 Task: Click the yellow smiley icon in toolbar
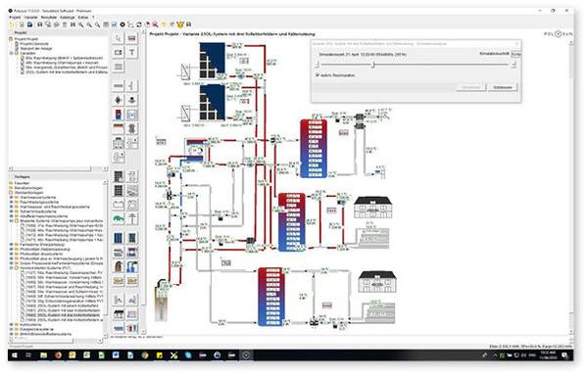(x=180, y=24)
